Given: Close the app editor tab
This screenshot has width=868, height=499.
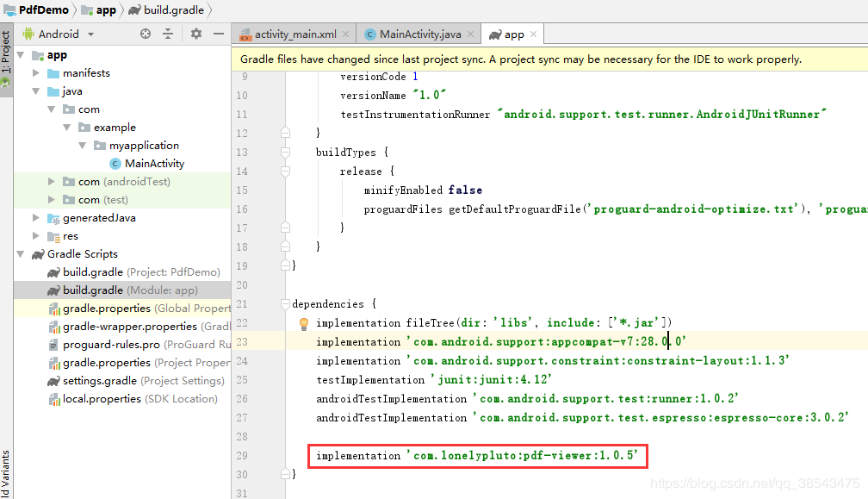Looking at the screenshot, I should point(534,34).
